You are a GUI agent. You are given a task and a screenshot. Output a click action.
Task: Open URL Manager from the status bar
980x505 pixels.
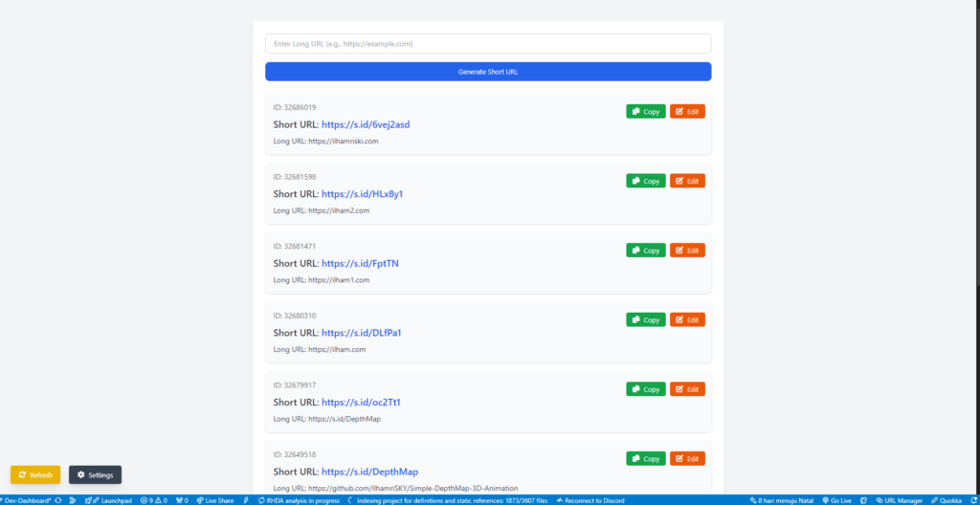click(x=899, y=500)
